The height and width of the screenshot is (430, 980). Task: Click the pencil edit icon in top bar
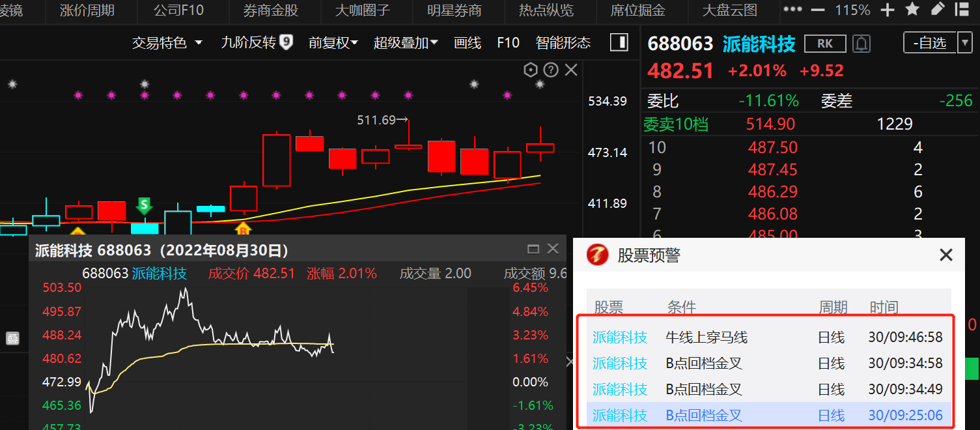click(938, 9)
